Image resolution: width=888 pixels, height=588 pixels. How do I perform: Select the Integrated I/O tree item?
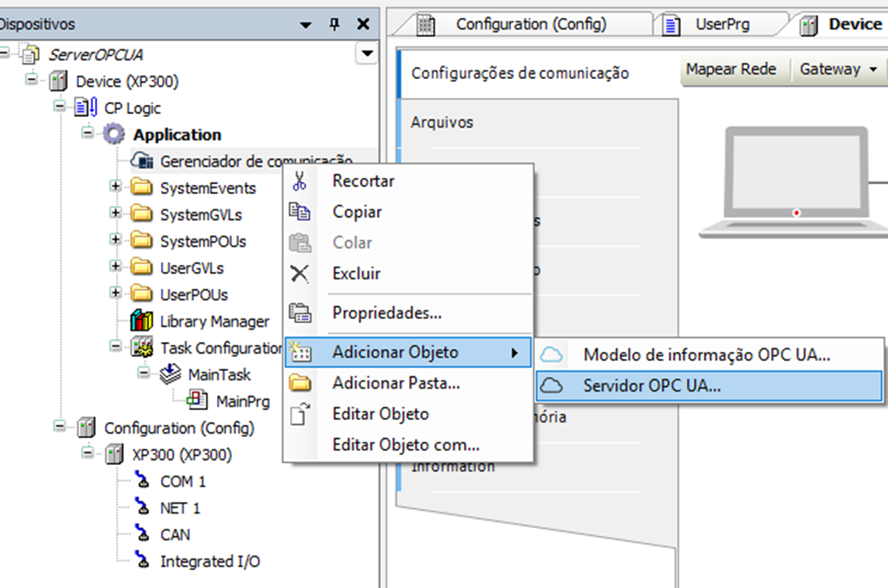pyautogui.click(x=210, y=561)
